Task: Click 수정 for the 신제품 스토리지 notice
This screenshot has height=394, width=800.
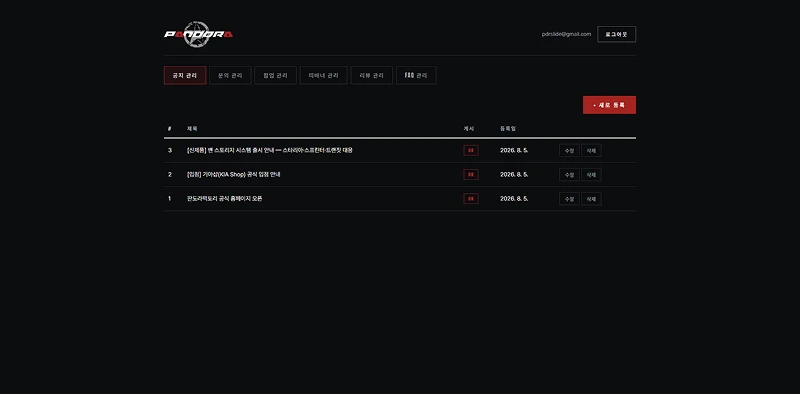Action: [x=569, y=151]
